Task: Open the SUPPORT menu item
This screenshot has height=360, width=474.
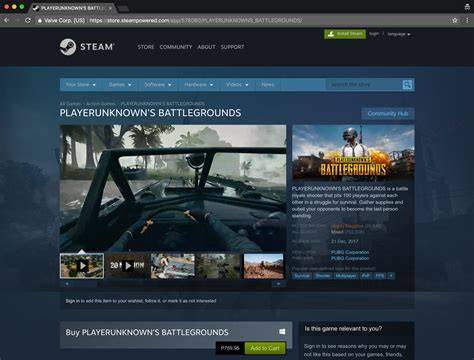Action: coord(232,47)
